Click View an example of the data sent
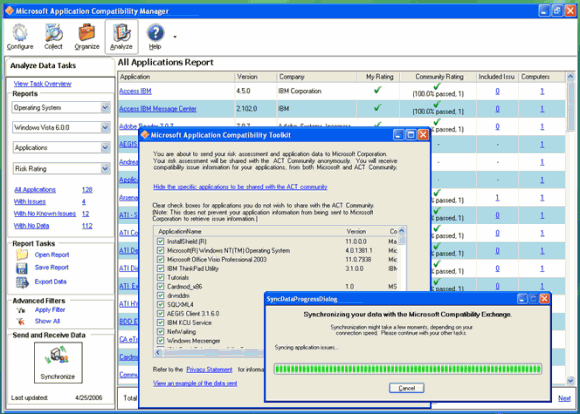The width and height of the screenshot is (580, 414). (195, 384)
